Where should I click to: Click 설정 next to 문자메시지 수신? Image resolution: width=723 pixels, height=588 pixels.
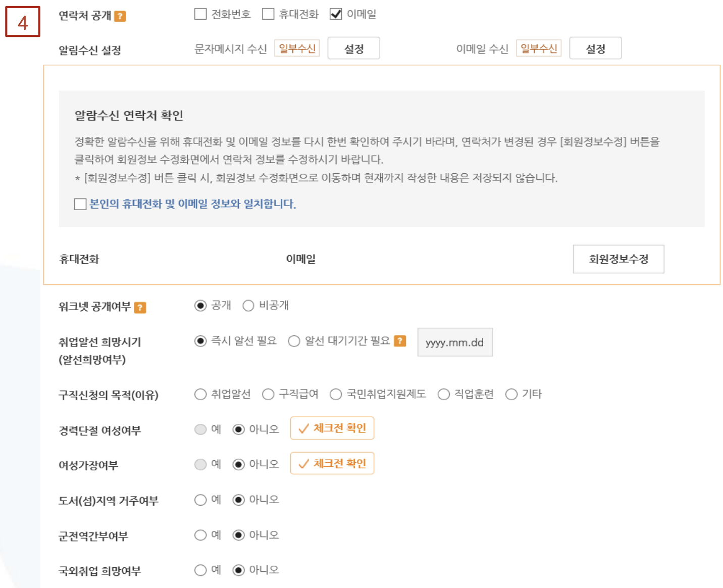click(353, 48)
